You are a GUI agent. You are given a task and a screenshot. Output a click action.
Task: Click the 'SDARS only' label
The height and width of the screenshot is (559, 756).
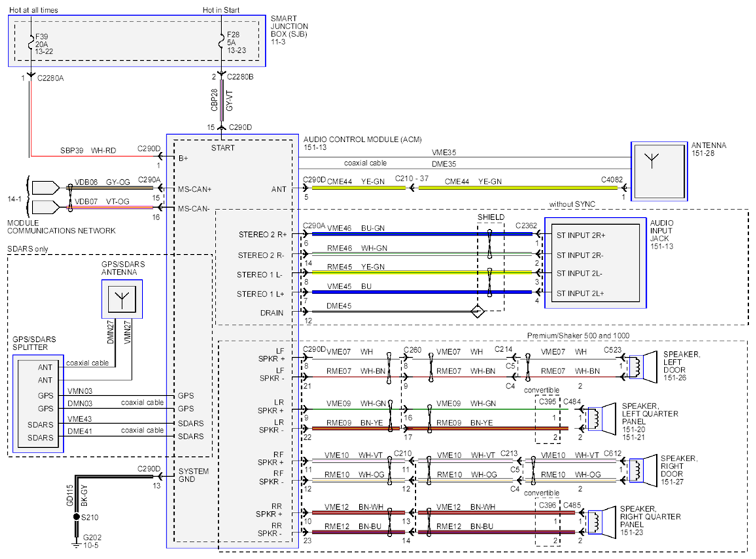tap(27, 249)
